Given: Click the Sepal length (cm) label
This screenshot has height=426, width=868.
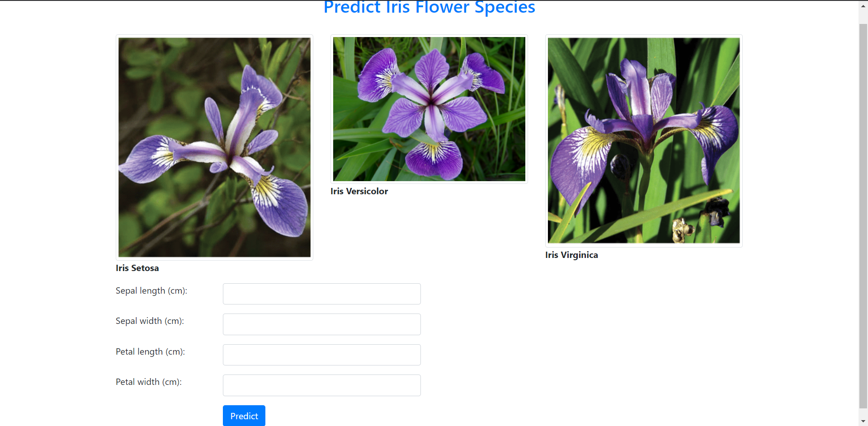Looking at the screenshot, I should 151,290.
